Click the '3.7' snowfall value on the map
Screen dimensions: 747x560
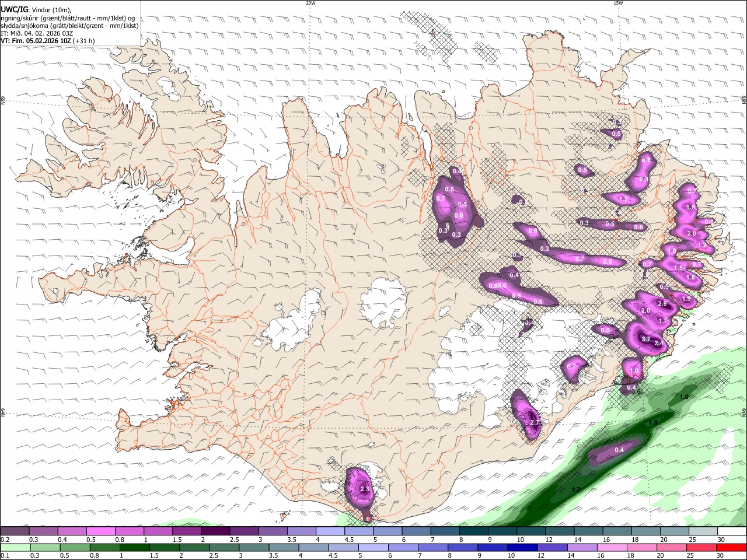coord(646,339)
